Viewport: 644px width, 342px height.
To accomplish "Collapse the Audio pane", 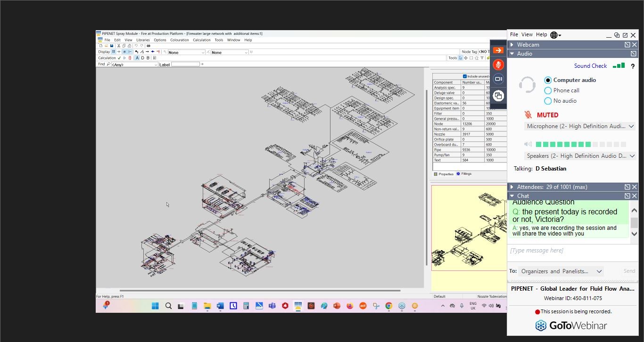I will [512, 54].
